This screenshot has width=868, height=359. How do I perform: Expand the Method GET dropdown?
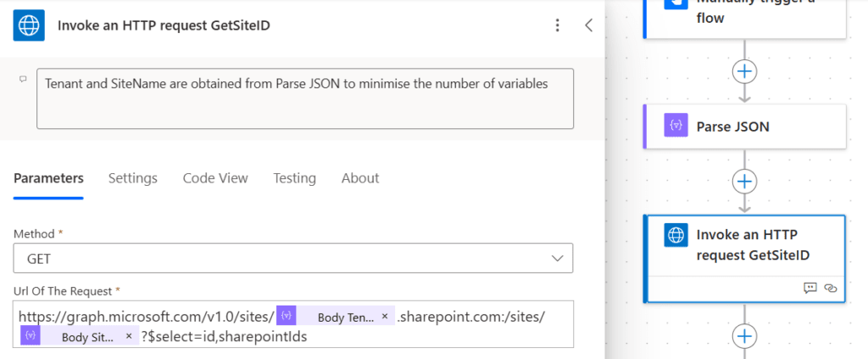pos(557,258)
